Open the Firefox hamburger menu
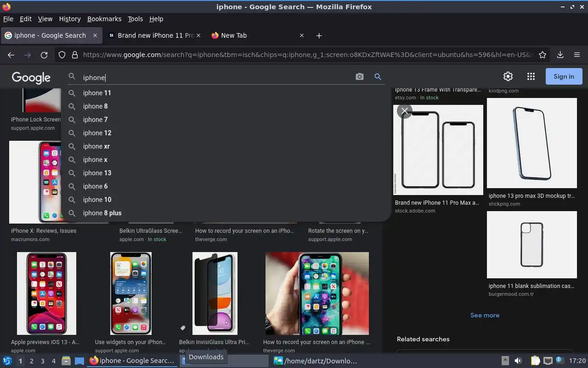Viewport: 588px width, 368px height. (x=577, y=55)
